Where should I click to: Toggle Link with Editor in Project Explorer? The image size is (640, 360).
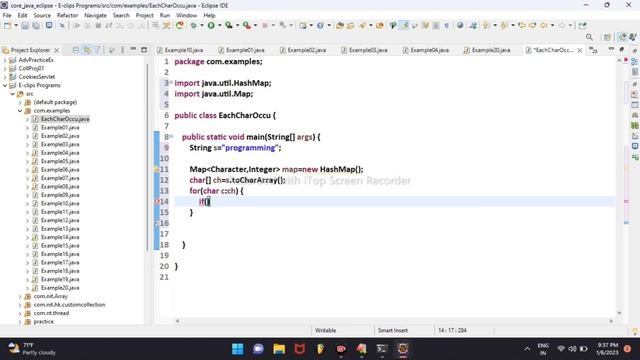pyautogui.click(x=87, y=50)
